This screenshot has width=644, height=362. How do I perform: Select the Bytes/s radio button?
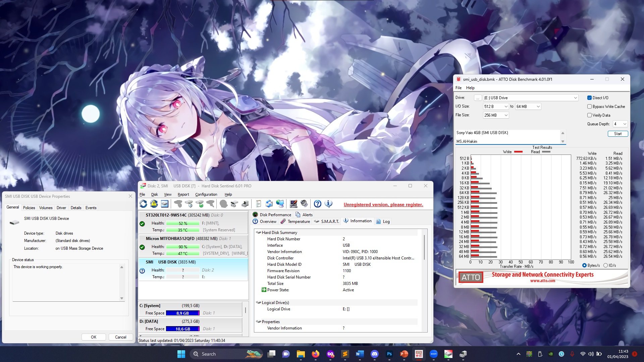584,265
